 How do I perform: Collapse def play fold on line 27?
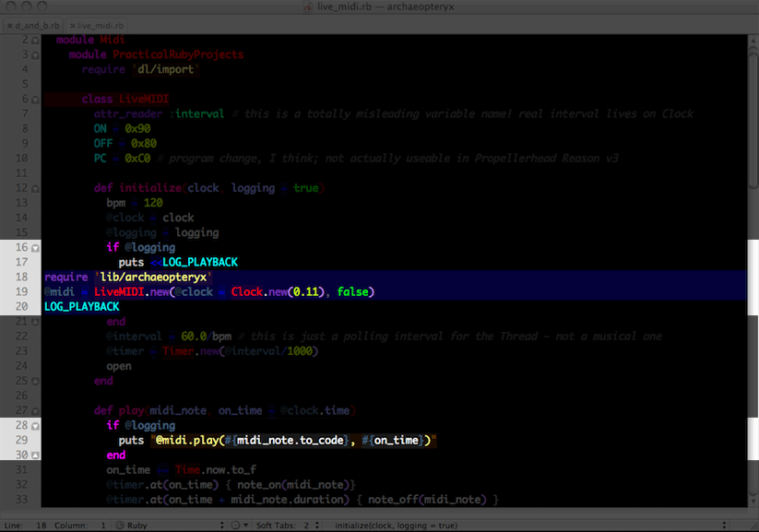point(35,411)
